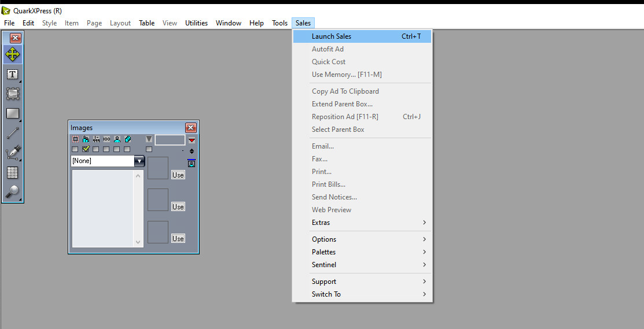
Task: Untick the checked box under group icon
Action: coord(86,149)
